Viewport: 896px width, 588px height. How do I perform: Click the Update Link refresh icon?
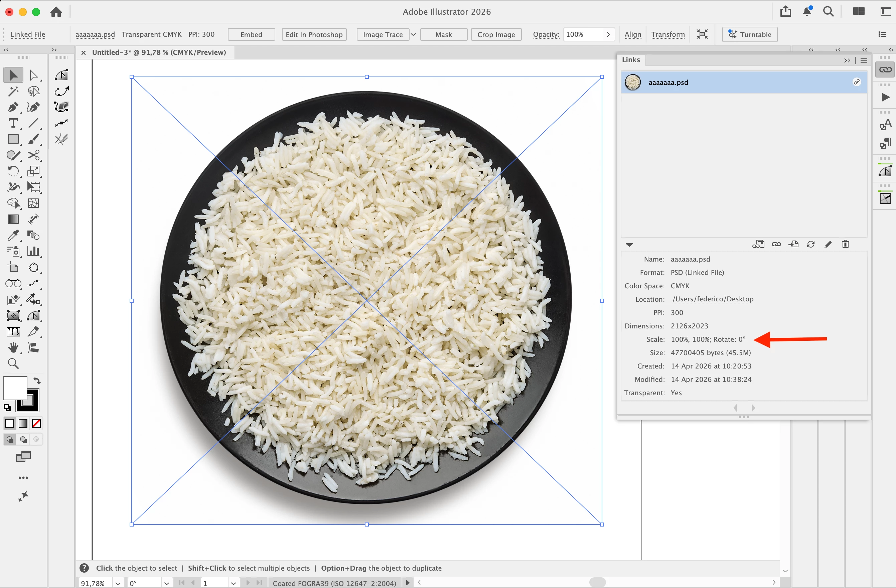click(x=810, y=244)
